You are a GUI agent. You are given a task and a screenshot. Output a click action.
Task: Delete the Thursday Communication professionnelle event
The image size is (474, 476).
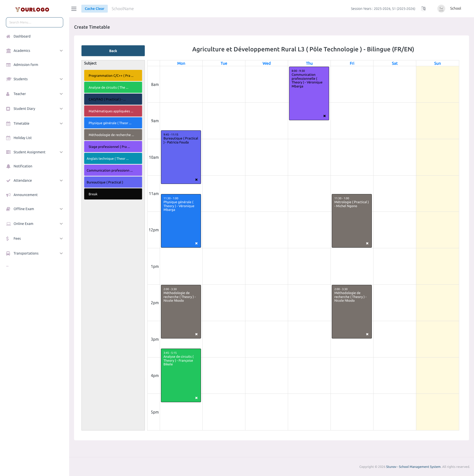click(x=324, y=116)
